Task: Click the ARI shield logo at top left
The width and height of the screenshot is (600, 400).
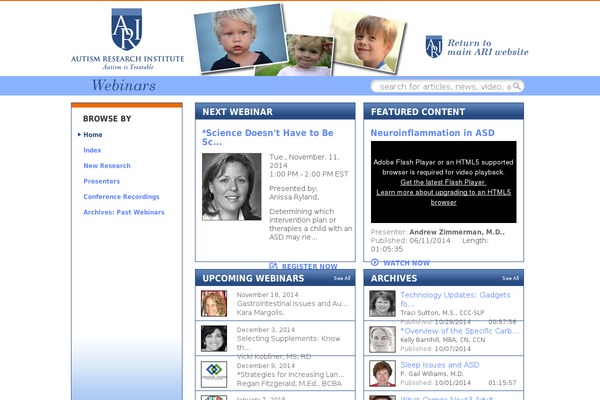Action: coord(127,29)
